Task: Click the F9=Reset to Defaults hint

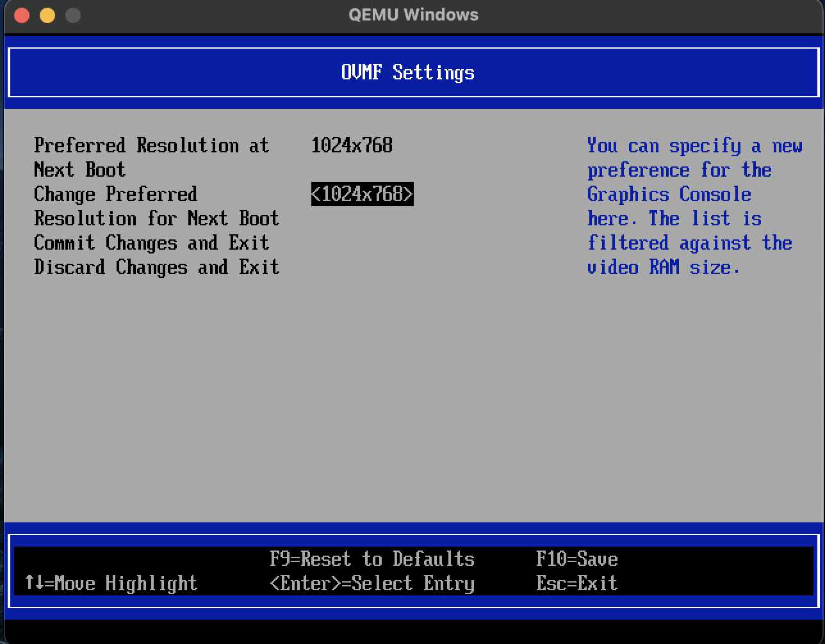Action: click(372, 559)
